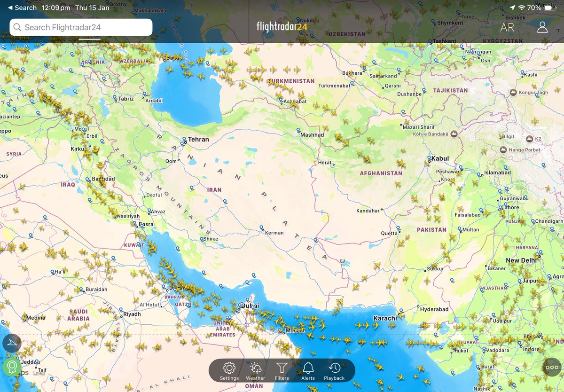Tap the Kandahar city label
564x392 pixels.
coord(368,211)
